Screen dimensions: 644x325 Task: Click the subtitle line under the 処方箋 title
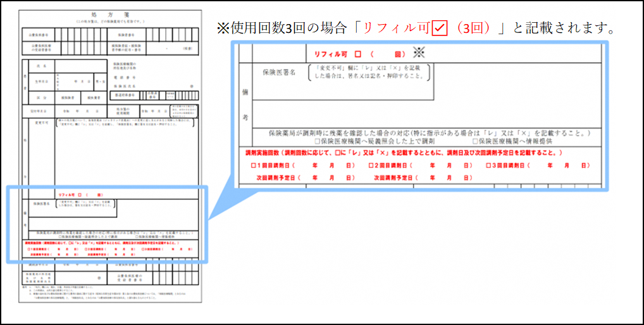coord(110,21)
